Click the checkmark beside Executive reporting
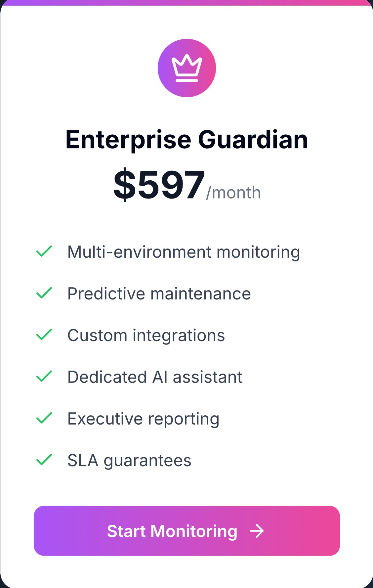The image size is (373, 588). pyautogui.click(x=44, y=418)
